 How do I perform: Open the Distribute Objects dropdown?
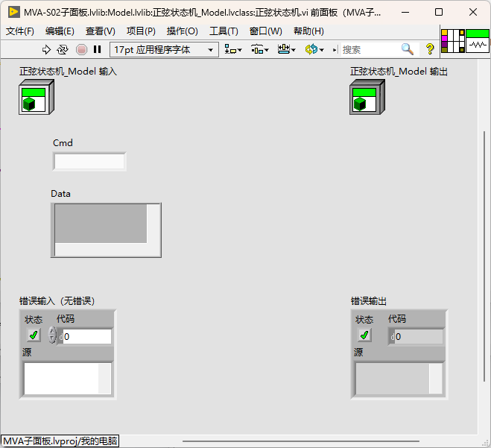pos(260,49)
